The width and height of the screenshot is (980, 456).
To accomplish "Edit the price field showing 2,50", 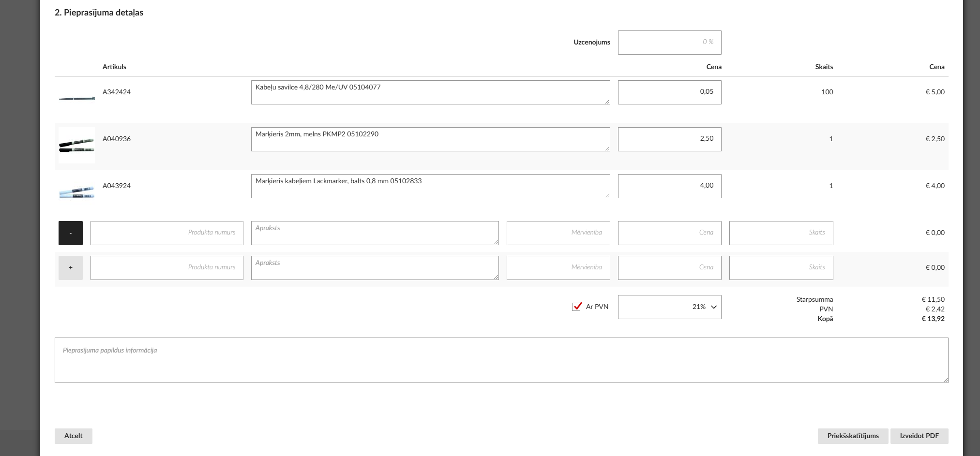I will [x=669, y=139].
